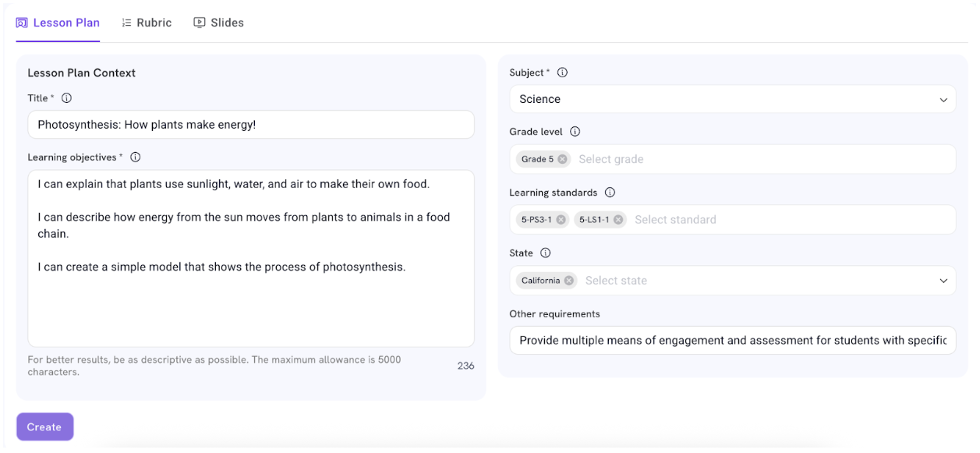Image resolution: width=980 pixels, height=453 pixels.
Task: Remove the California state tag
Action: coord(569,281)
